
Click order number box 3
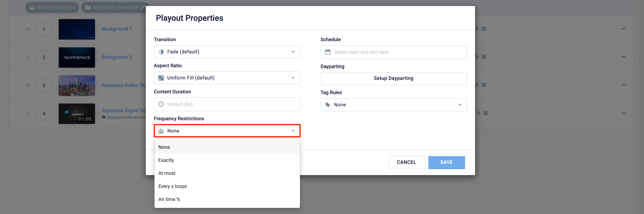pyautogui.click(x=44, y=86)
